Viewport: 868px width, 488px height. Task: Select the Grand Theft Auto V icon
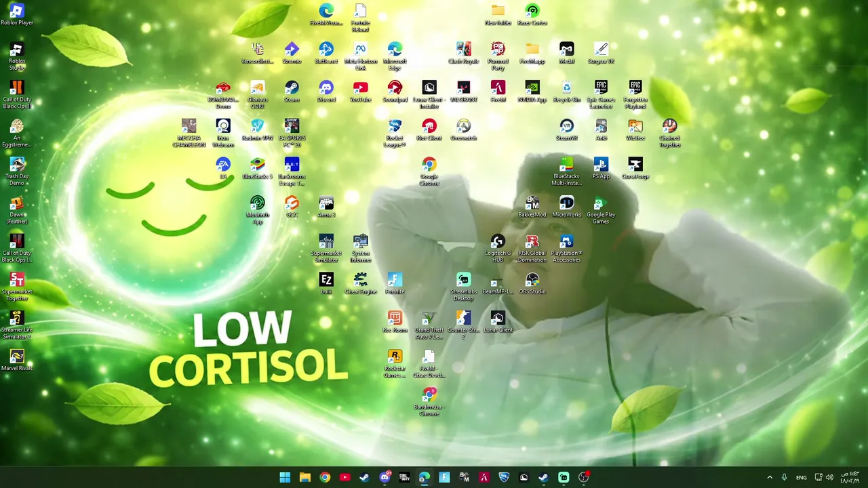[x=429, y=325]
